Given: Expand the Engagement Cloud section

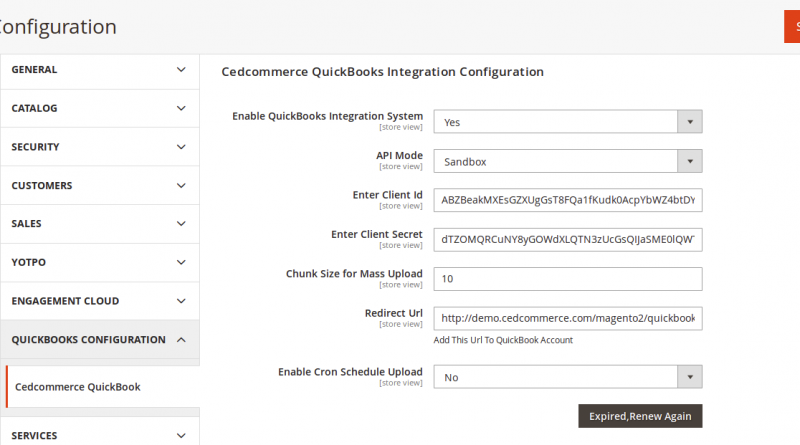Looking at the screenshot, I should 100,301.
